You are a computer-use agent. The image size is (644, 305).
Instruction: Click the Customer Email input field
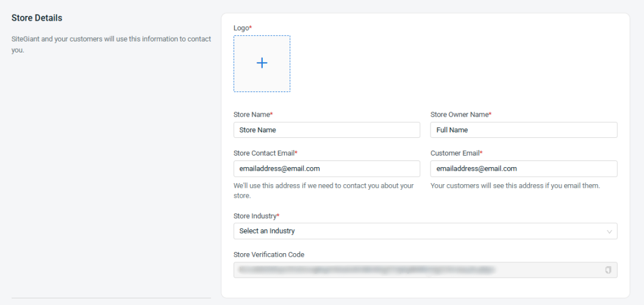(523, 168)
